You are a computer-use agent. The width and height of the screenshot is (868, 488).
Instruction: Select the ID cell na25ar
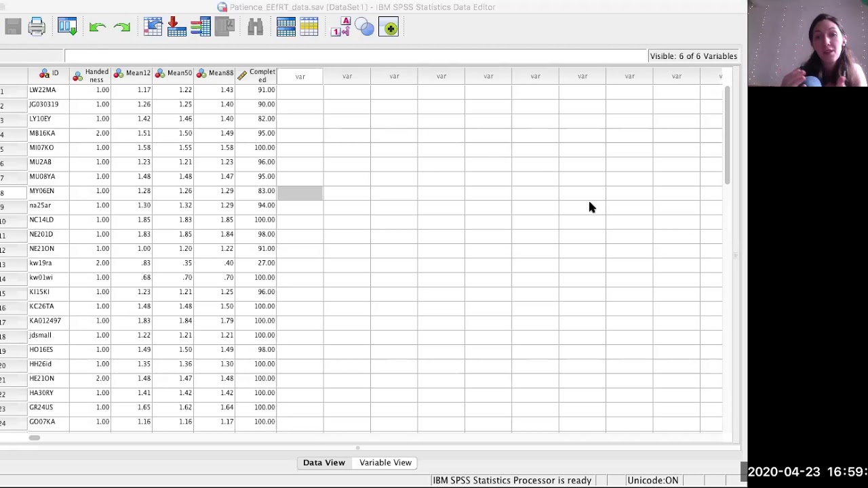[49, 205]
